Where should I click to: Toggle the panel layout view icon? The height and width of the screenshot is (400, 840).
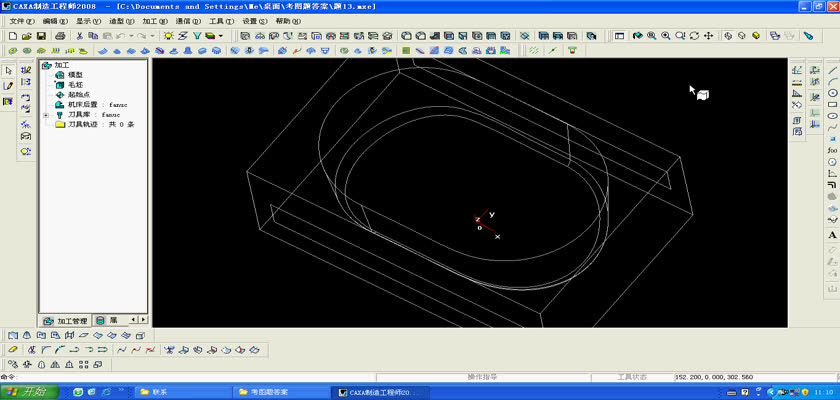pyautogui.click(x=619, y=36)
